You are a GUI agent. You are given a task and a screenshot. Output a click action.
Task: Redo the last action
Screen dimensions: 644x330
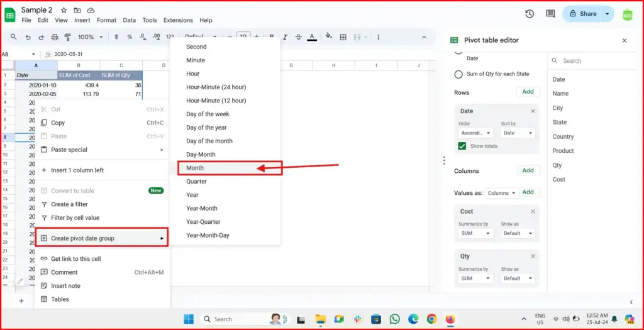(x=41, y=37)
